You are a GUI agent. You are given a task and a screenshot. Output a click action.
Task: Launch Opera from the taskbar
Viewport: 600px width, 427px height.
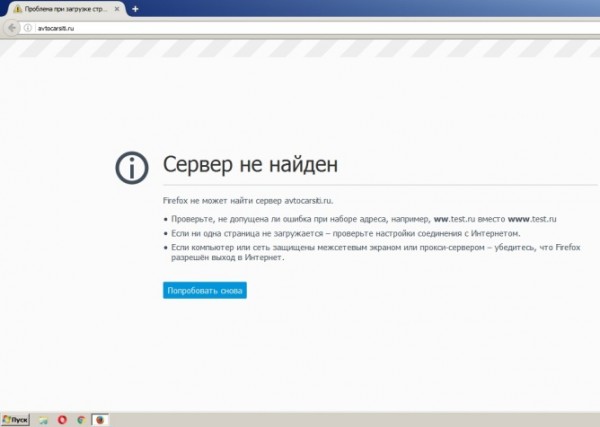(x=62, y=420)
